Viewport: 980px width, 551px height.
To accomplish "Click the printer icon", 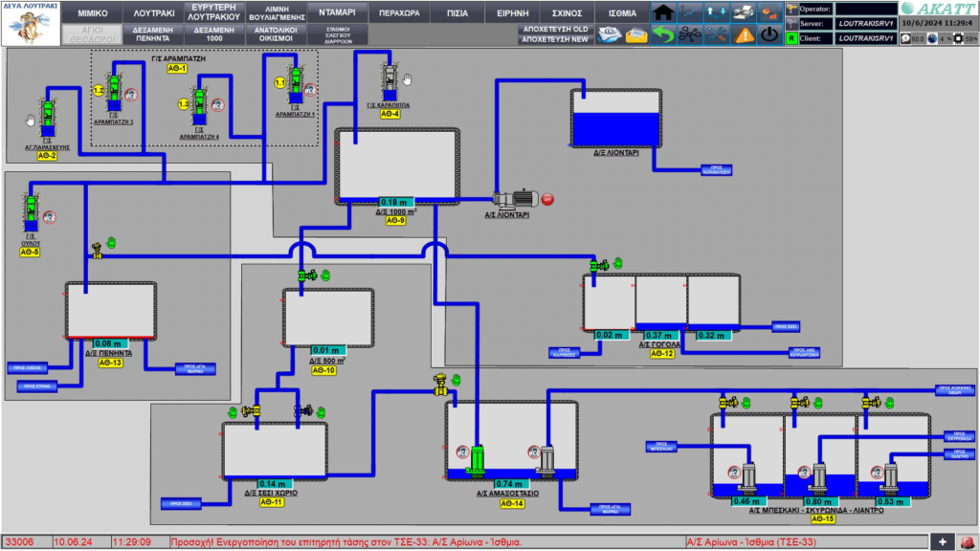I will click(743, 11).
